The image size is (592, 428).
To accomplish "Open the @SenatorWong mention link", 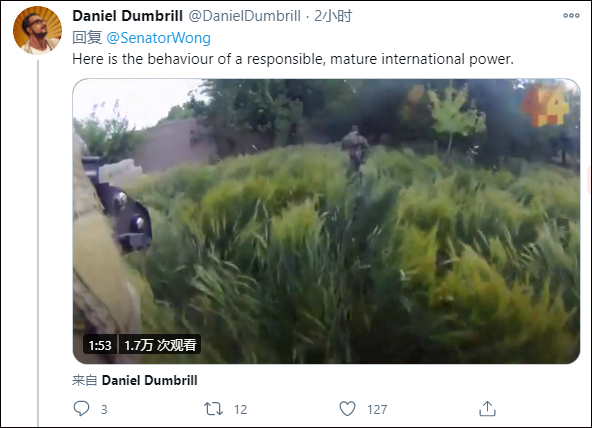I will click(159, 38).
